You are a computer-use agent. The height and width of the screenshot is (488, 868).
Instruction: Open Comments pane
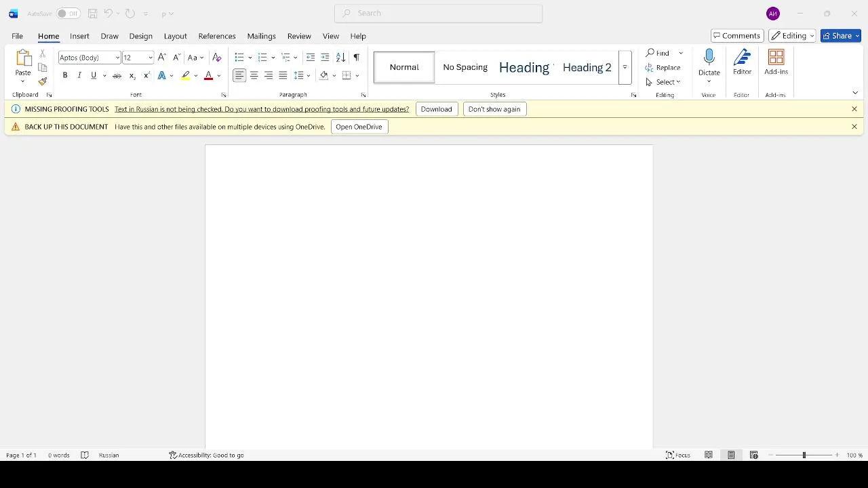pyautogui.click(x=737, y=36)
